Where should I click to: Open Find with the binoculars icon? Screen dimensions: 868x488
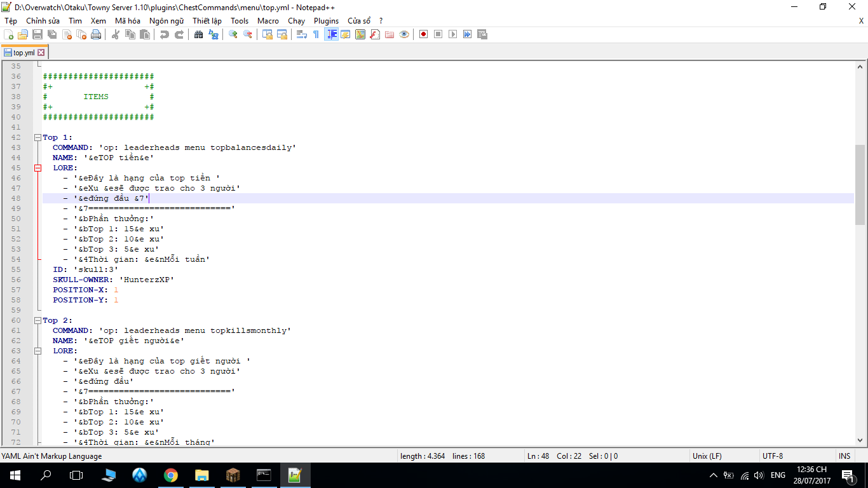pyautogui.click(x=199, y=34)
